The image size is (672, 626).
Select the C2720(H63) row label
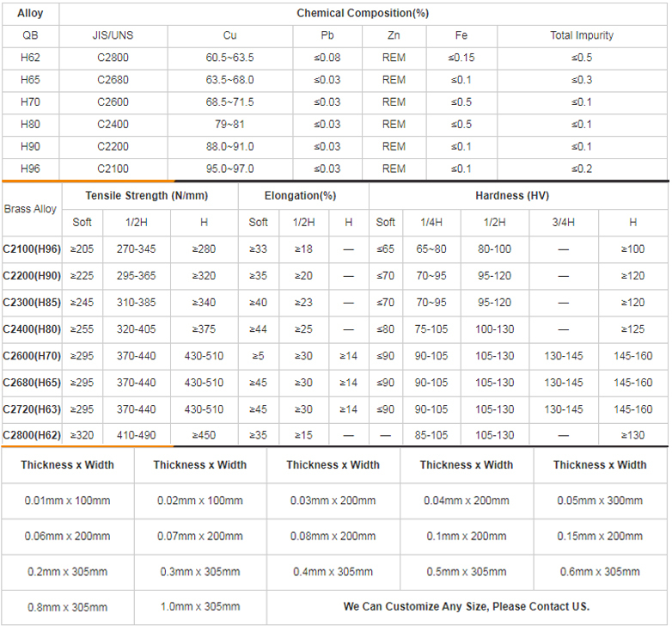[x=32, y=409]
